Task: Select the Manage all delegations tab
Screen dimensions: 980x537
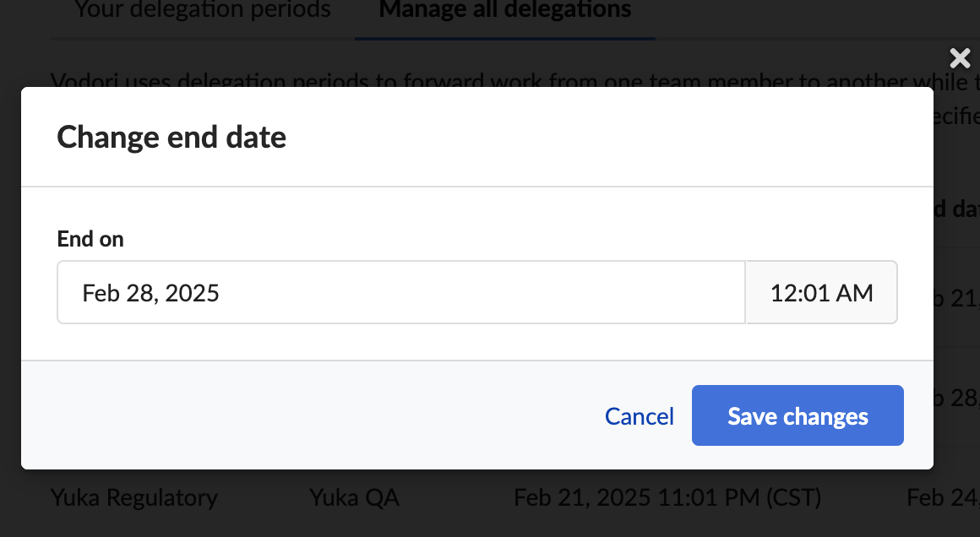Action: (504, 11)
